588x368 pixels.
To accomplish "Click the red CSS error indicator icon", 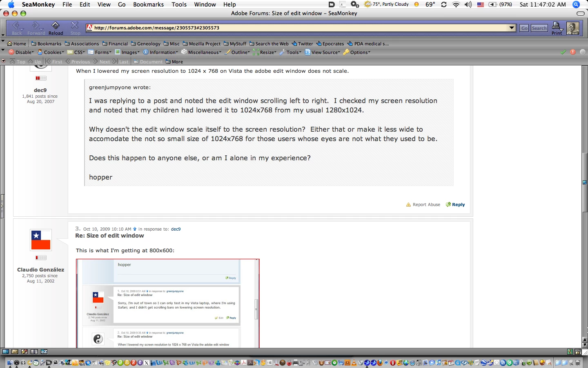I will pyautogui.click(x=573, y=52).
